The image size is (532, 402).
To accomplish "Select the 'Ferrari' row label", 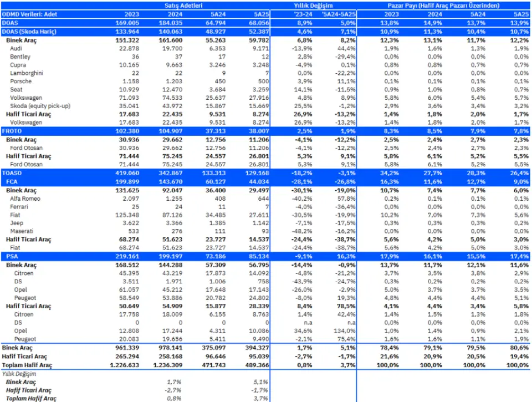I will click(19, 207).
